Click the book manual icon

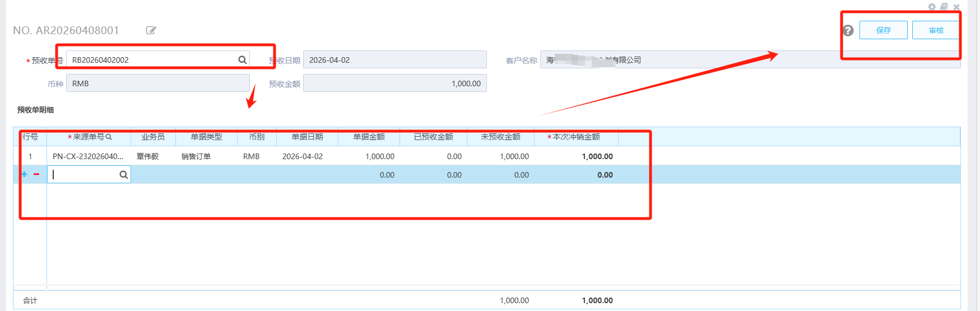(944, 7)
